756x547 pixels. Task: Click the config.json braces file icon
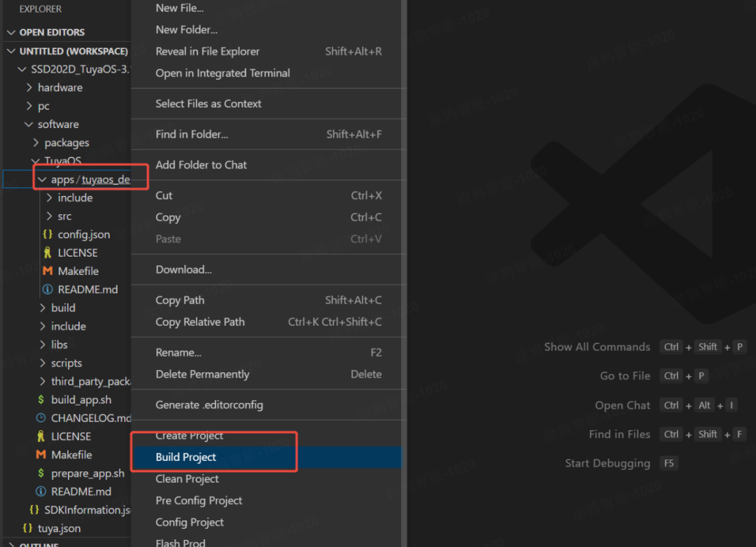pos(48,234)
